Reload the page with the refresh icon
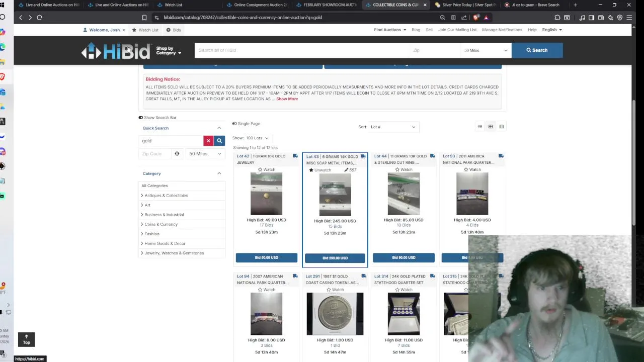Viewport: 644px width, 362px height. 39,18
